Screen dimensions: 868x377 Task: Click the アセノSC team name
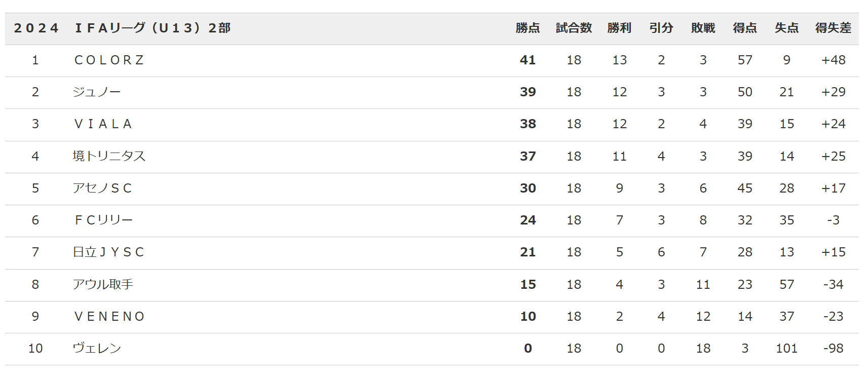point(102,188)
